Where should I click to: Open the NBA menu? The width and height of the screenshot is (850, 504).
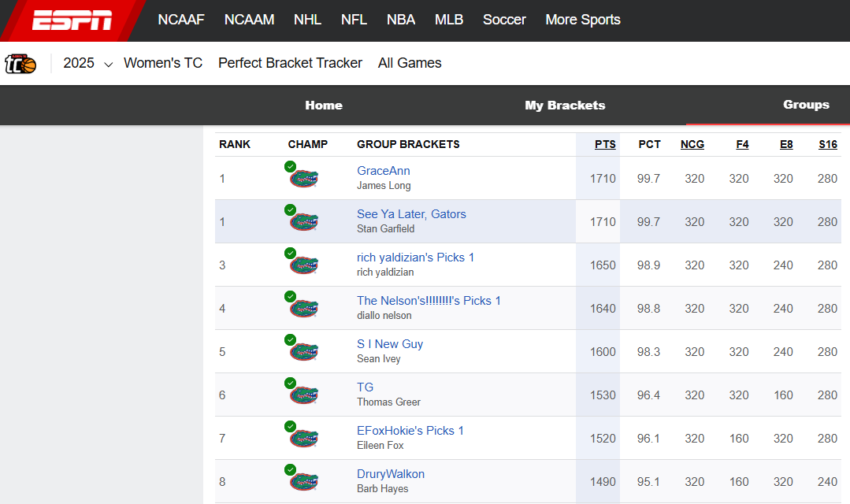(x=401, y=20)
